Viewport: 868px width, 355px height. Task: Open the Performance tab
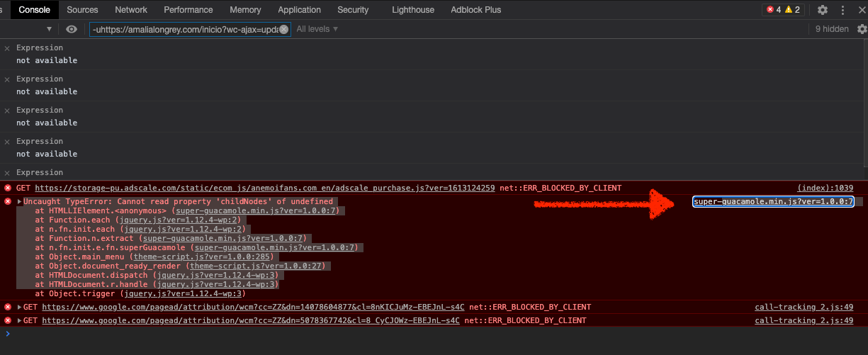(189, 10)
